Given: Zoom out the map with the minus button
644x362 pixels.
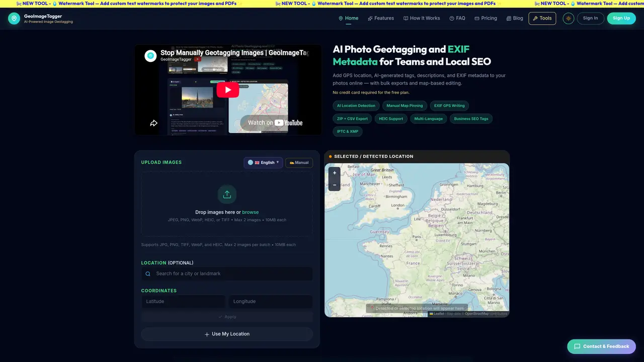Looking at the screenshot, I should pyautogui.click(x=335, y=185).
